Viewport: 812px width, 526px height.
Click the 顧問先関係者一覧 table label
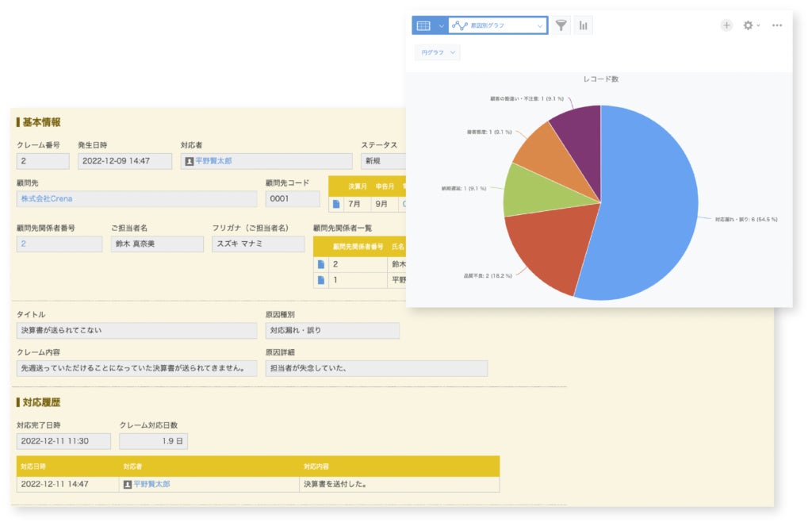click(x=343, y=228)
